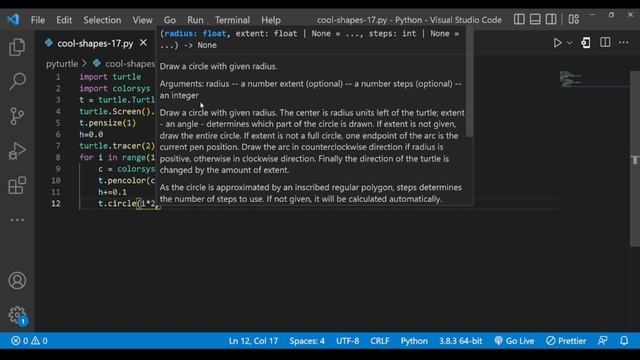Click the 'h=0.0' code line
The width and height of the screenshot is (640, 360).
click(x=91, y=134)
